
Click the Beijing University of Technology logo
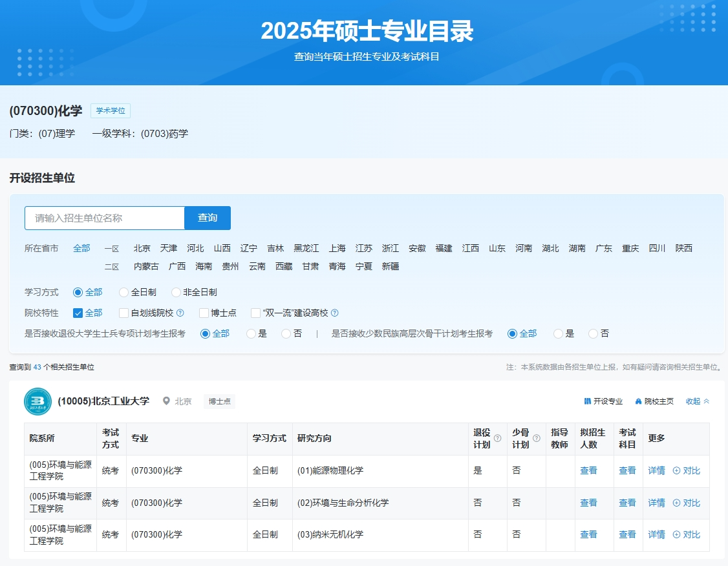[37, 401]
